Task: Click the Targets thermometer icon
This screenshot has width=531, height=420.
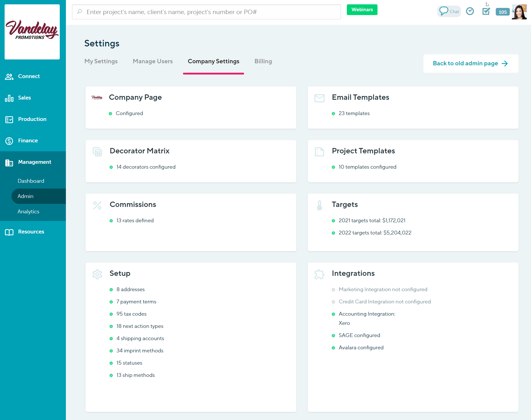Action: pyautogui.click(x=319, y=205)
